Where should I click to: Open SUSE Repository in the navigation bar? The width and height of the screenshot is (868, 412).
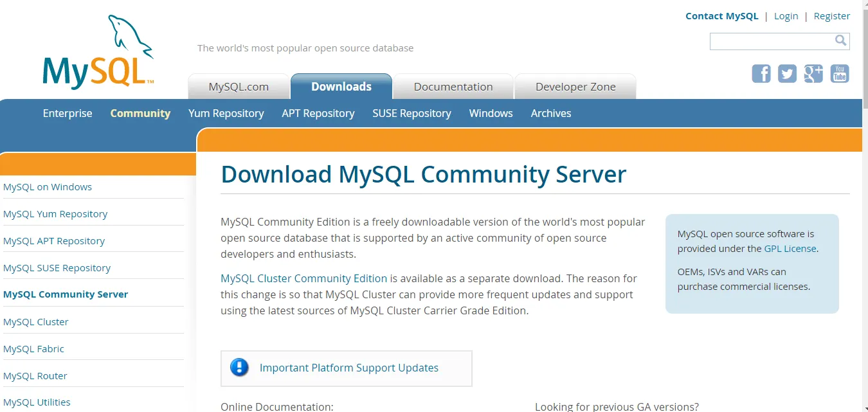(x=411, y=113)
